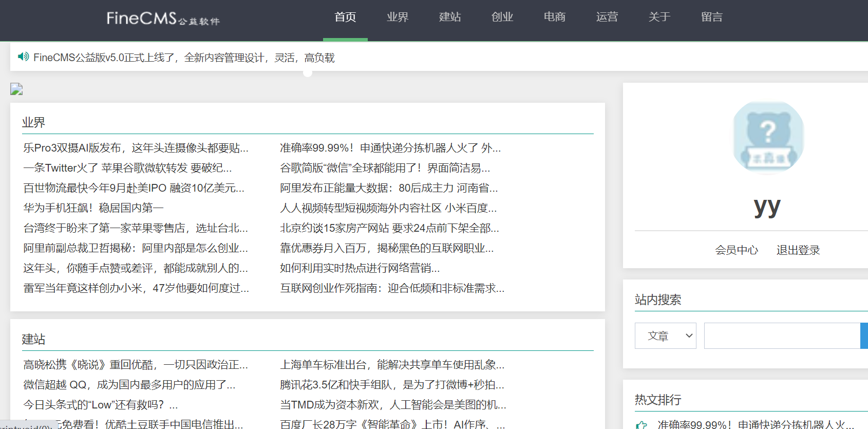Open the 创业 navigation menu item
The height and width of the screenshot is (429, 868).
click(x=502, y=17)
